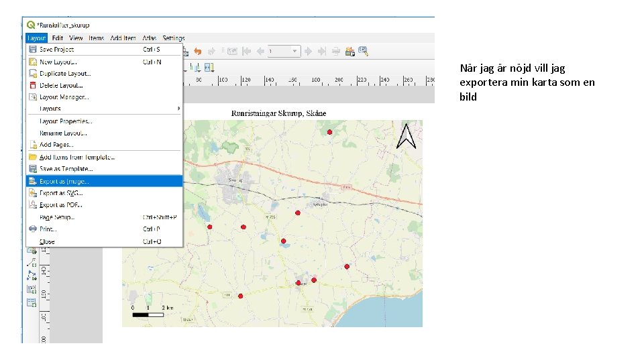Click the atlas Export icon in the toolbar
This screenshot has height=362, width=644.
point(350,51)
